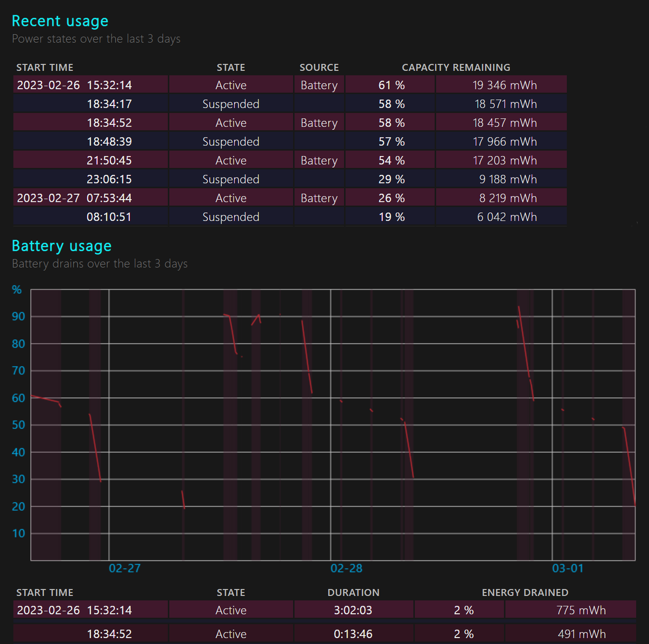
Task: Click the 'DURATION' column header
Action: click(x=353, y=593)
